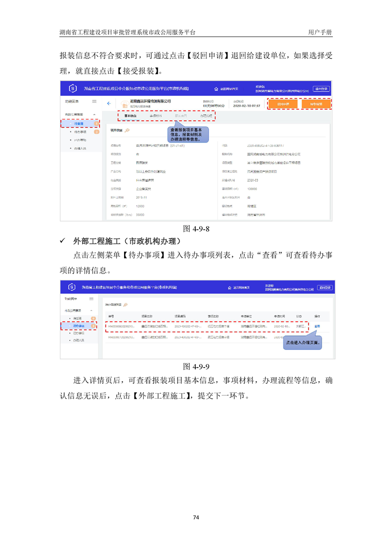
Task: Select 已办事项 menu item in figure 4-9-8
Action: pos(80,140)
